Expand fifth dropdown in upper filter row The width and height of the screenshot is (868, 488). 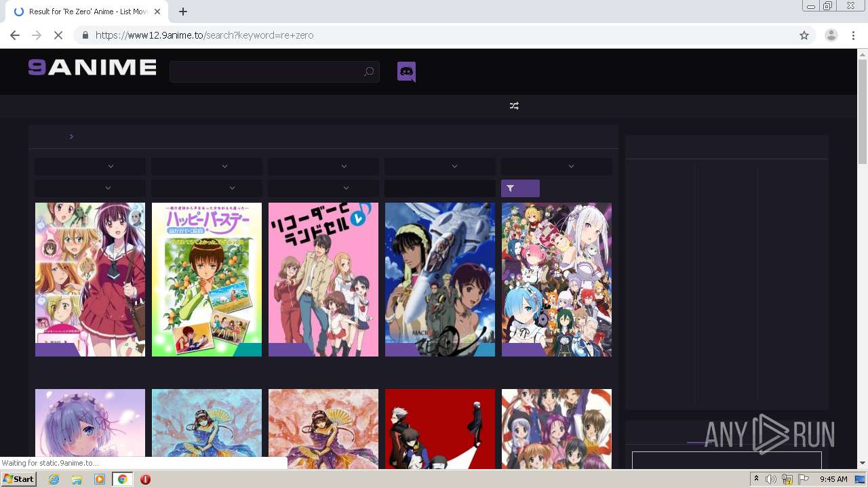(x=557, y=166)
